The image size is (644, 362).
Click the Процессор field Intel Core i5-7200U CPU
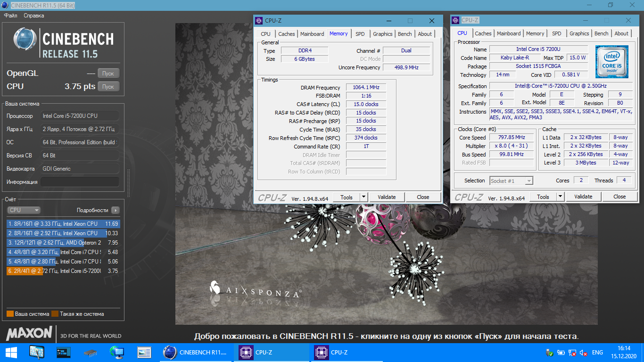(80, 116)
